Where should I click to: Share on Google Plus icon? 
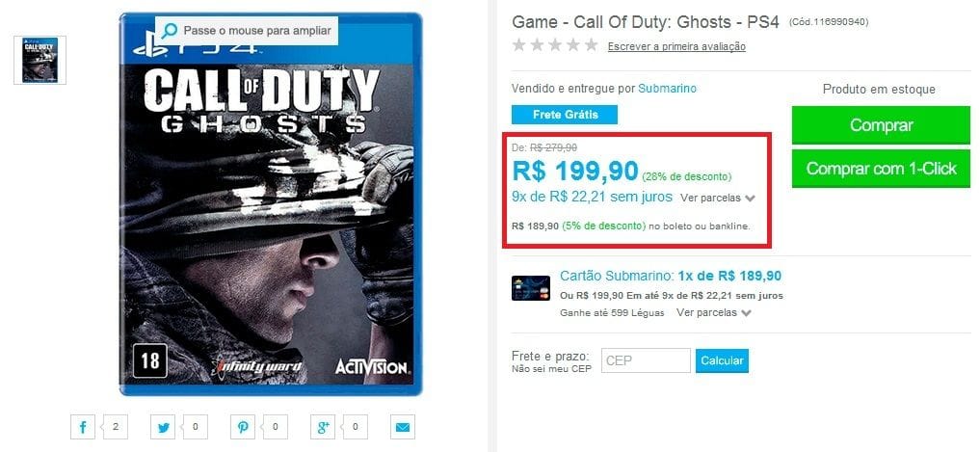(x=323, y=427)
